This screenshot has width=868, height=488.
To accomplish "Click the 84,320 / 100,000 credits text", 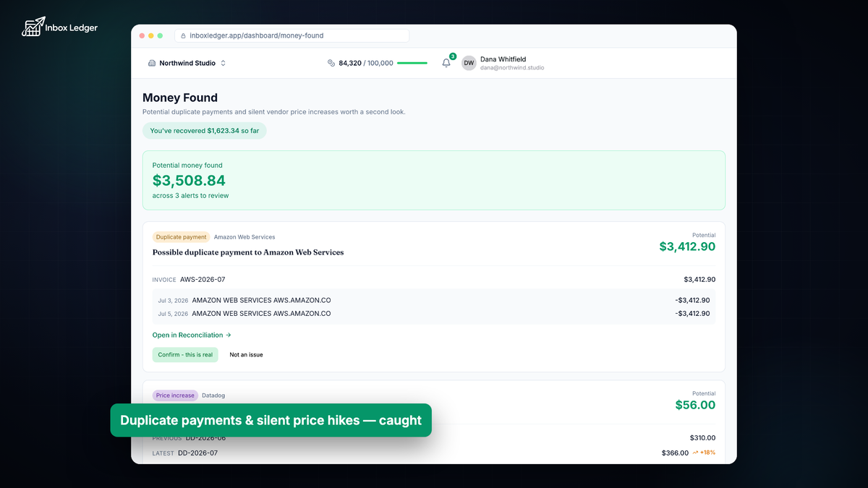I will 366,63.
